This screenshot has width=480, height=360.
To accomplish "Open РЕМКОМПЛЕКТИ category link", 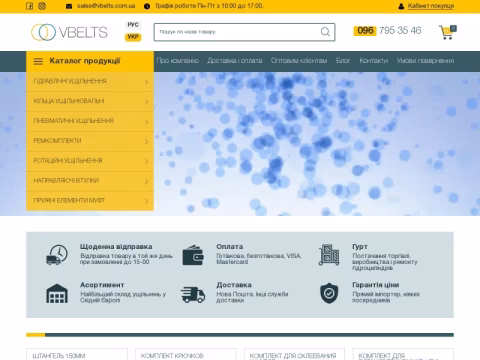I will [x=90, y=141].
